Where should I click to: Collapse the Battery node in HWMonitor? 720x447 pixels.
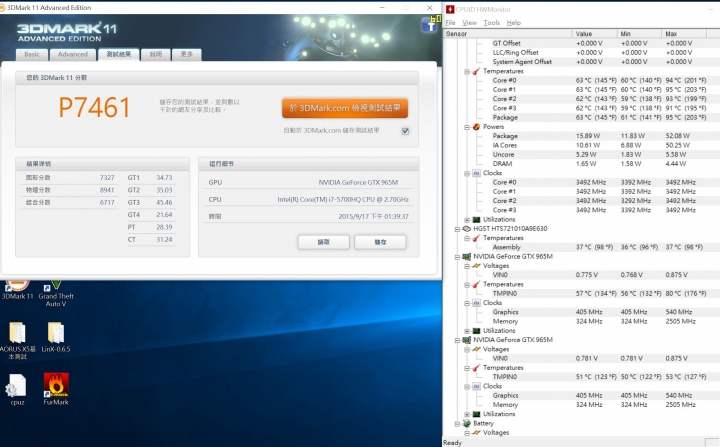click(x=457, y=424)
